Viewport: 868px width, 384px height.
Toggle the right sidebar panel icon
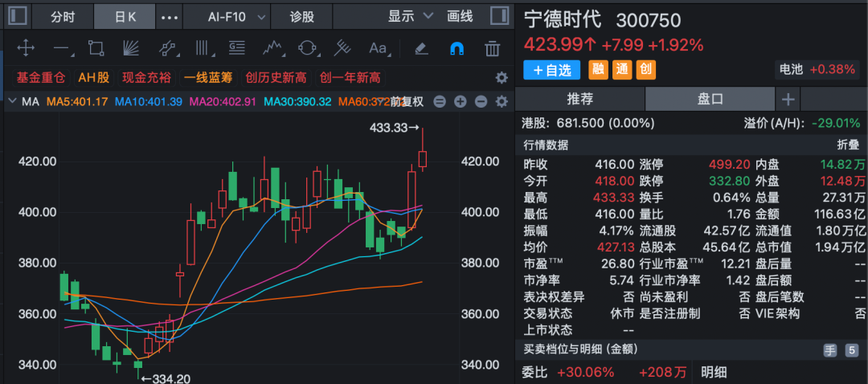[498, 16]
